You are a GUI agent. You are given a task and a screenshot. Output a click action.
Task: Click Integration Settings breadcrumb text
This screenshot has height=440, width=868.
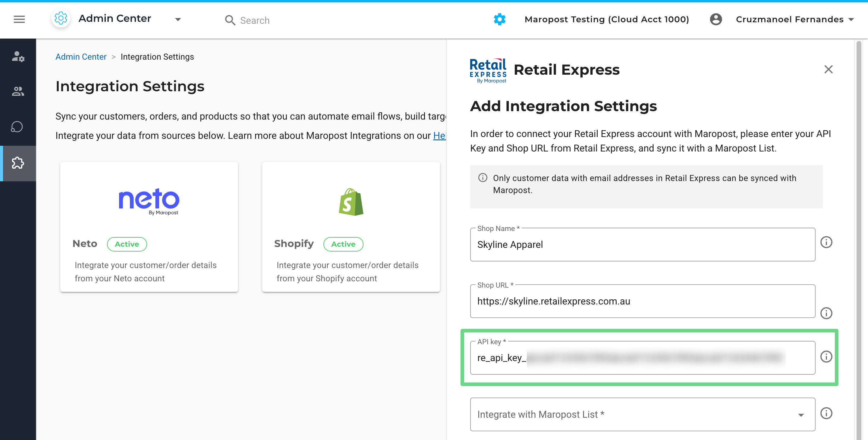(x=157, y=57)
